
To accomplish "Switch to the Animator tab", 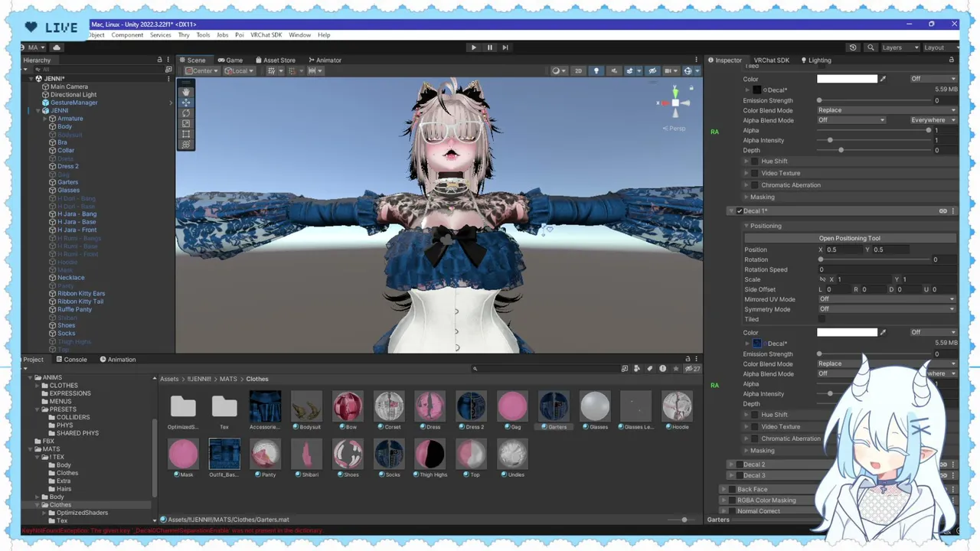I will click(324, 60).
